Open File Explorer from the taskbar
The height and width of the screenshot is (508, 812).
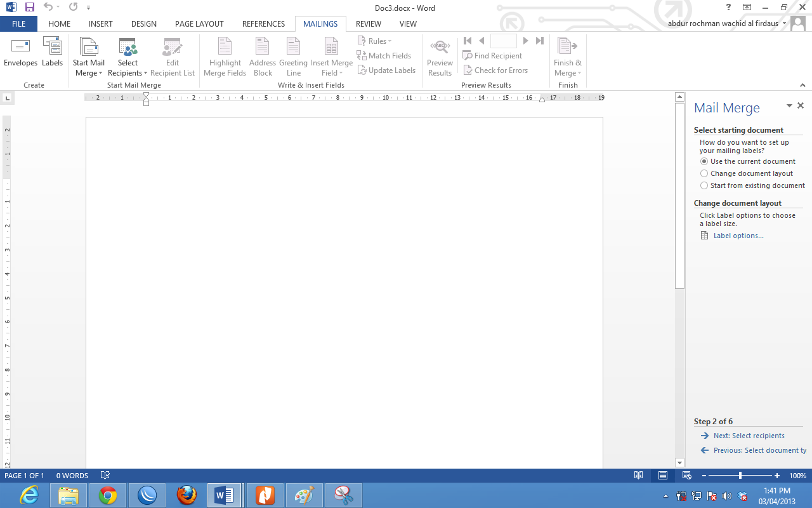pyautogui.click(x=69, y=495)
